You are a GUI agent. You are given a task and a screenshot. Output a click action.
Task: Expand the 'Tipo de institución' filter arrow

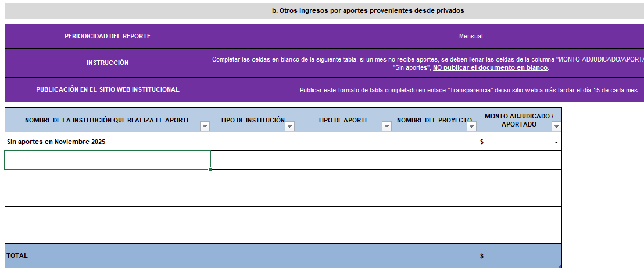pos(289,126)
